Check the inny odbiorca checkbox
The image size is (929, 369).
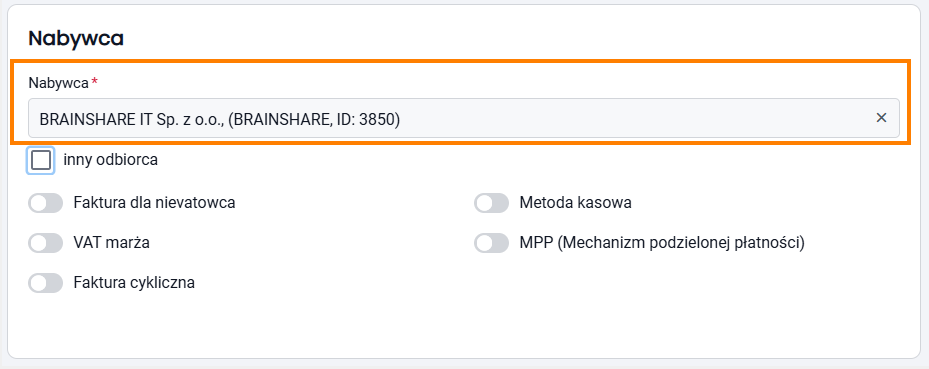[41, 160]
